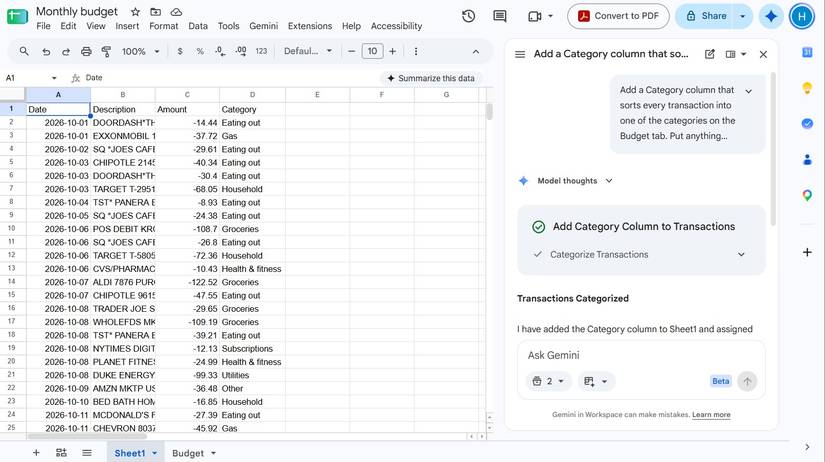Expand the Categorize Transactions step
This screenshot has height=462, width=825.
741,254
